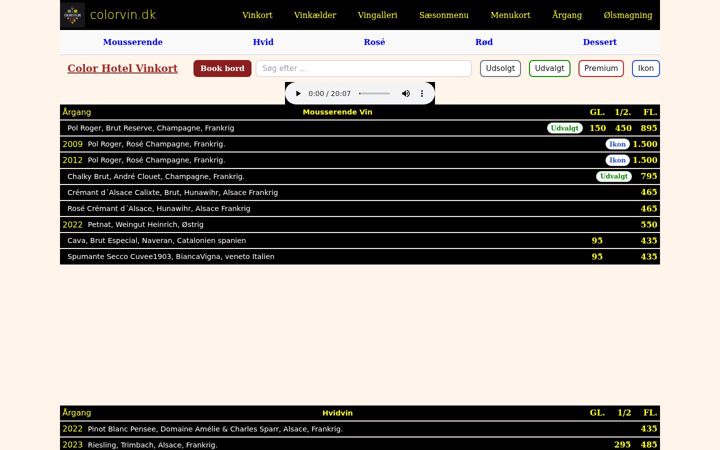Click the colorvin.dk logo image
This screenshot has height=450, width=720.
[x=73, y=15]
